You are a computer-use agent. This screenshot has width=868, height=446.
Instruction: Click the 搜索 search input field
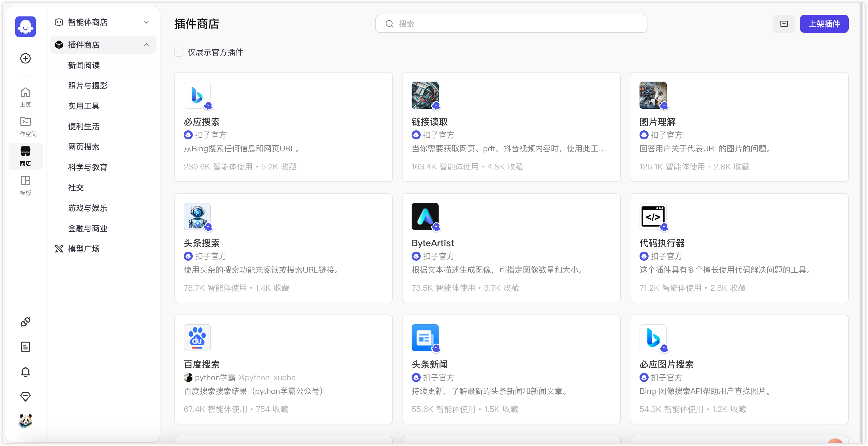tap(511, 24)
